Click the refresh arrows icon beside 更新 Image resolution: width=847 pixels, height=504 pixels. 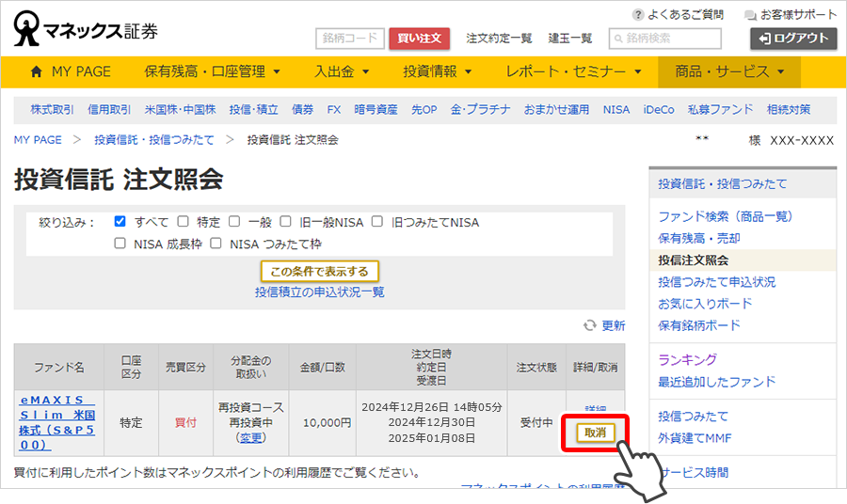click(590, 325)
